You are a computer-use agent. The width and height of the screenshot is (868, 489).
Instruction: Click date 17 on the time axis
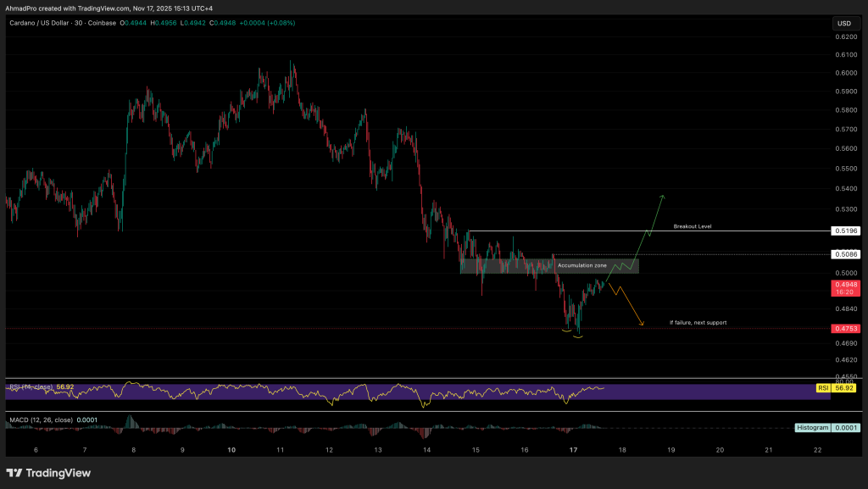click(574, 450)
